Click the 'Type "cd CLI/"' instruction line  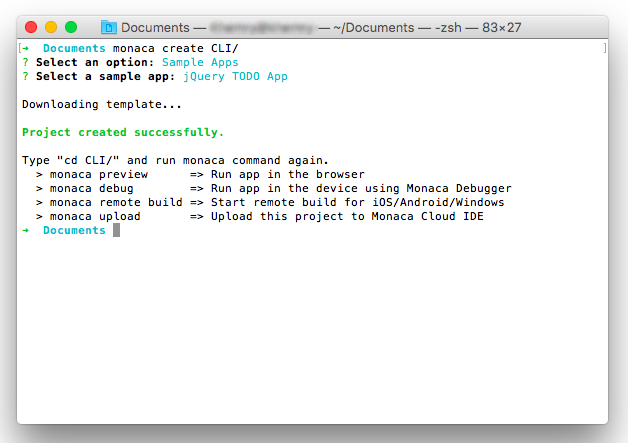tap(175, 160)
